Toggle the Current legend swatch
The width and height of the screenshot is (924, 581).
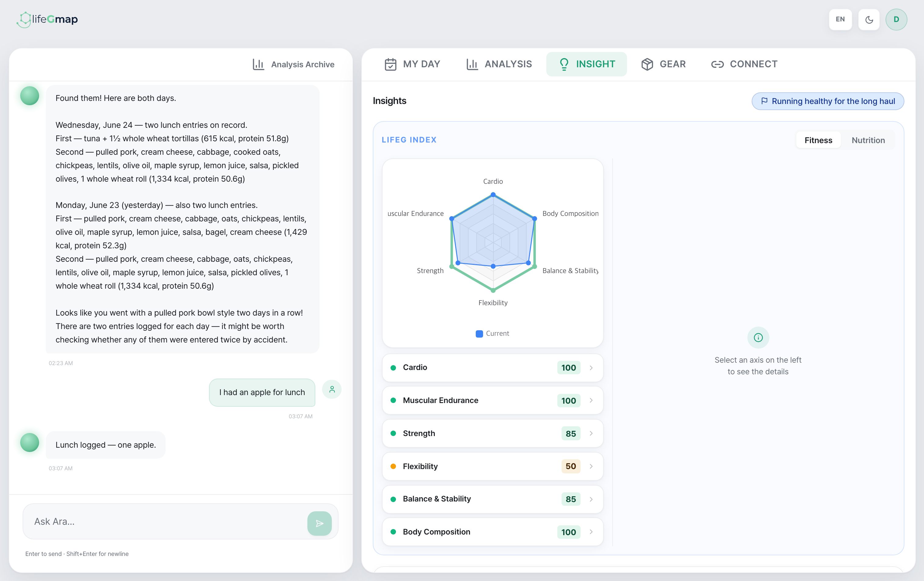pyautogui.click(x=479, y=334)
